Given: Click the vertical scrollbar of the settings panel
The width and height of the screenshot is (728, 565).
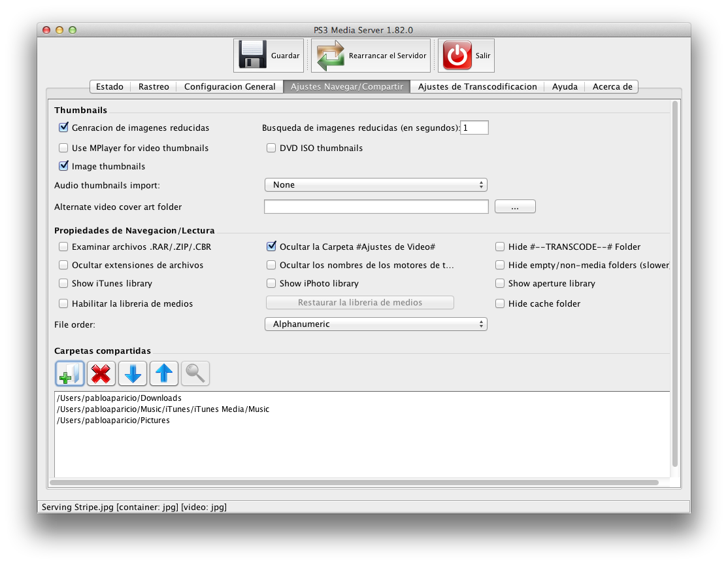Looking at the screenshot, I should pyautogui.click(x=674, y=283).
